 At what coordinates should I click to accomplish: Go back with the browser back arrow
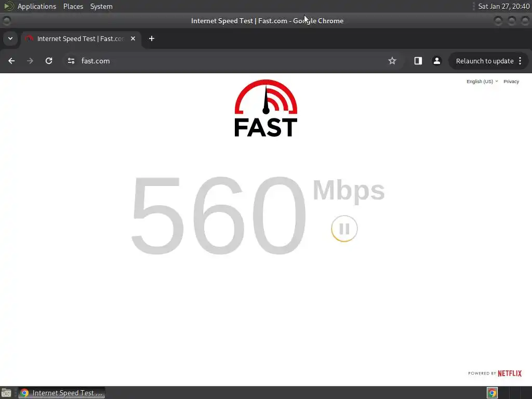click(11, 61)
